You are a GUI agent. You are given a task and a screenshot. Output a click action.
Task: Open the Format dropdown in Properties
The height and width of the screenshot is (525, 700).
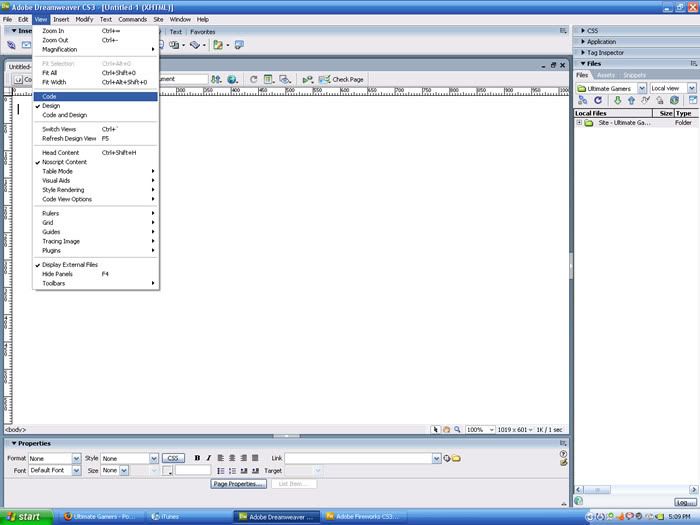pyautogui.click(x=76, y=458)
